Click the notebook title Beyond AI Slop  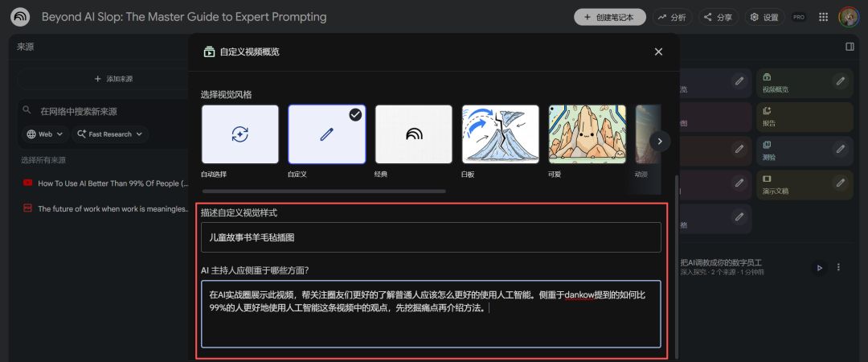(x=184, y=17)
